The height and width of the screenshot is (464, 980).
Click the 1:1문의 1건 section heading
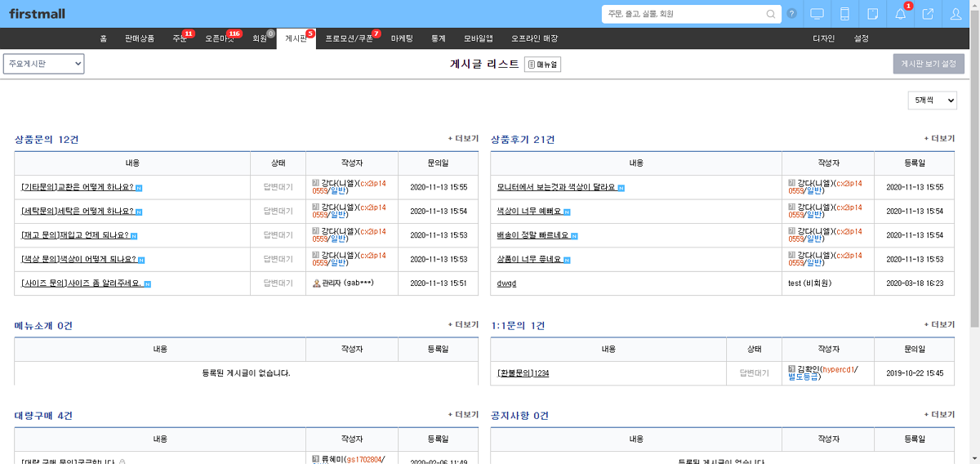tap(518, 326)
